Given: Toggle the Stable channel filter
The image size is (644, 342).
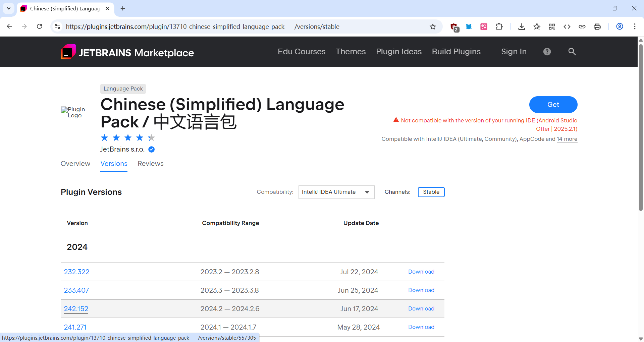Looking at the screenshot, I should [x=431, y=192].
